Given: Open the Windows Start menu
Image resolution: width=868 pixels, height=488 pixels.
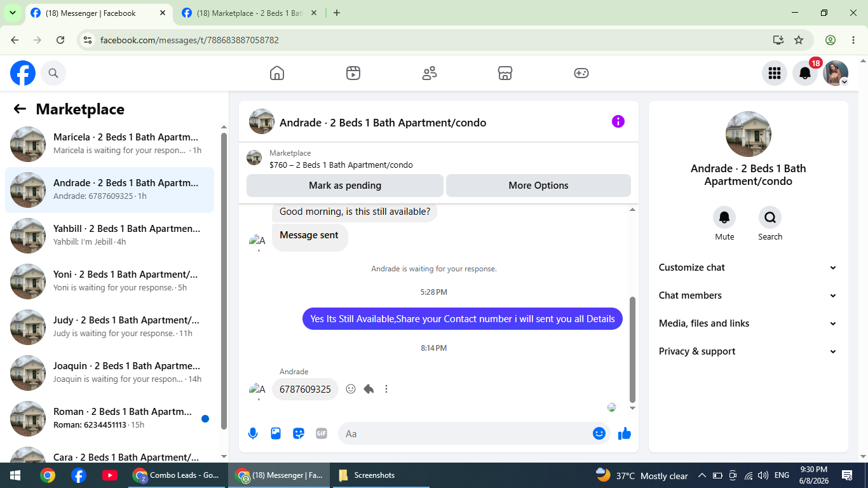Looking at the screenshot, I should pos(15,475).
